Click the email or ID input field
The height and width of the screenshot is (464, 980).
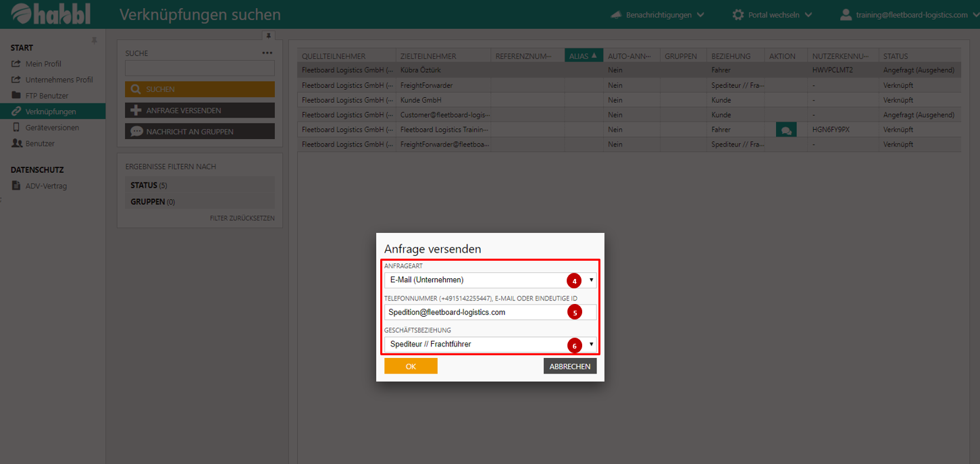click(x=473, y=312)
